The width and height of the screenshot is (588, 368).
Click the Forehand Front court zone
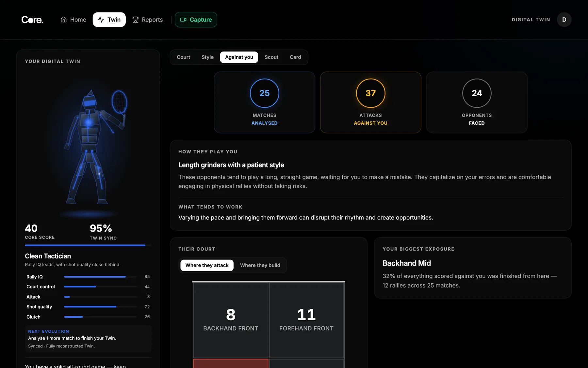(x=306, y=320)
